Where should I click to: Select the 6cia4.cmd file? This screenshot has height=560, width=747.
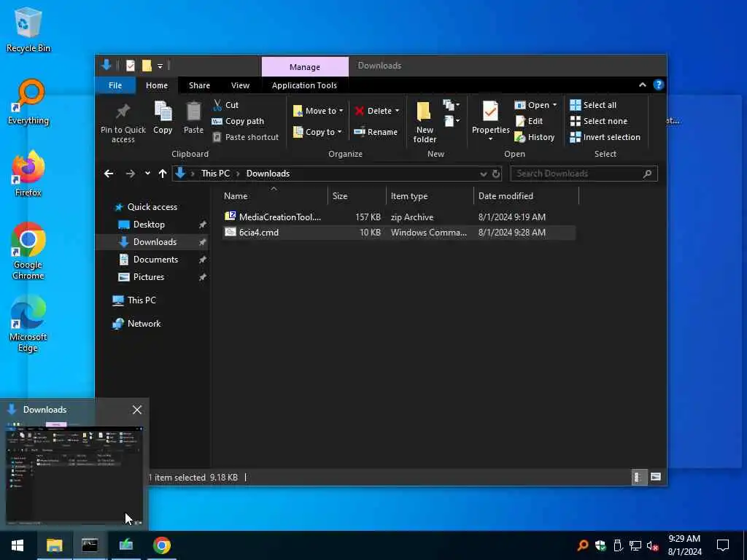point(399,233)
